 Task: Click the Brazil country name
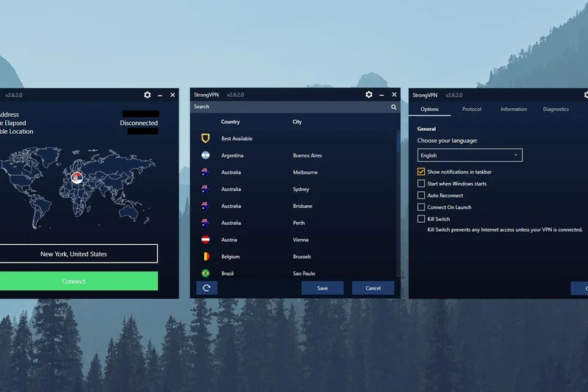point(227,274)
